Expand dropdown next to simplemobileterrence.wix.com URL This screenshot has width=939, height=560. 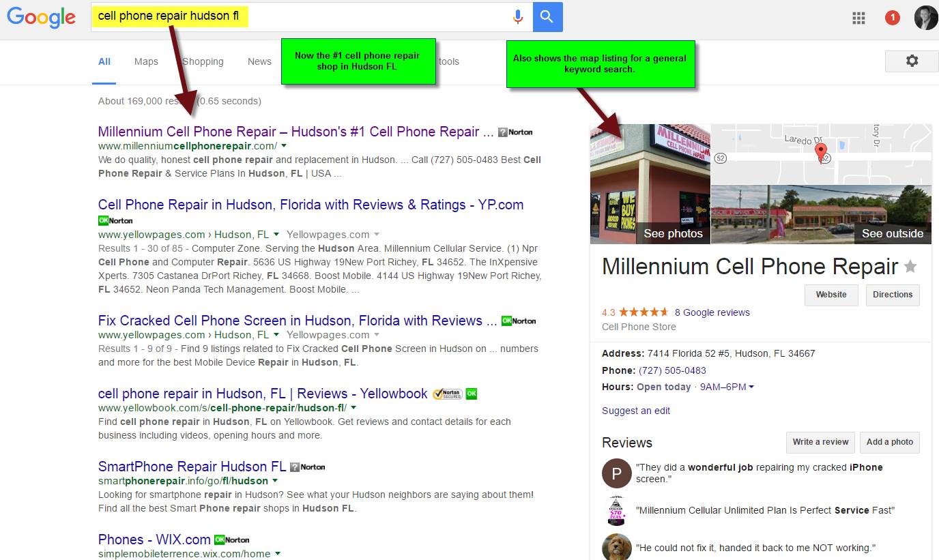coord(277,554)
